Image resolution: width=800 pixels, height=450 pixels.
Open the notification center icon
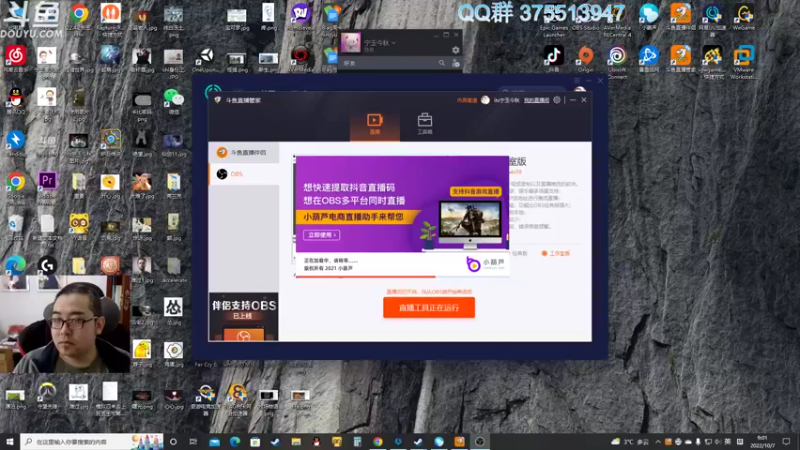[x=786, y=442]
